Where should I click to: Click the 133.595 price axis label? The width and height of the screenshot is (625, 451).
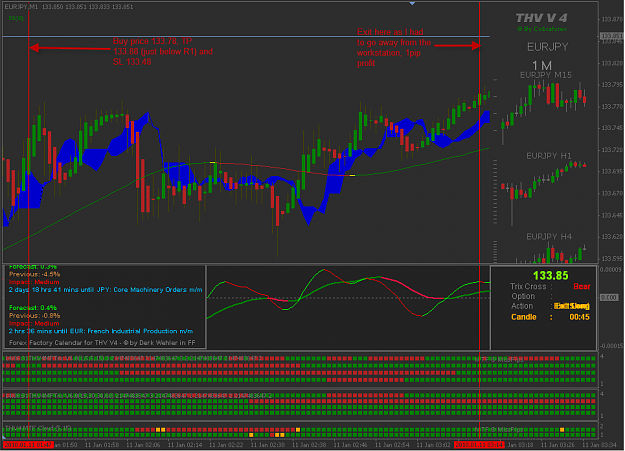click(612, 258)
